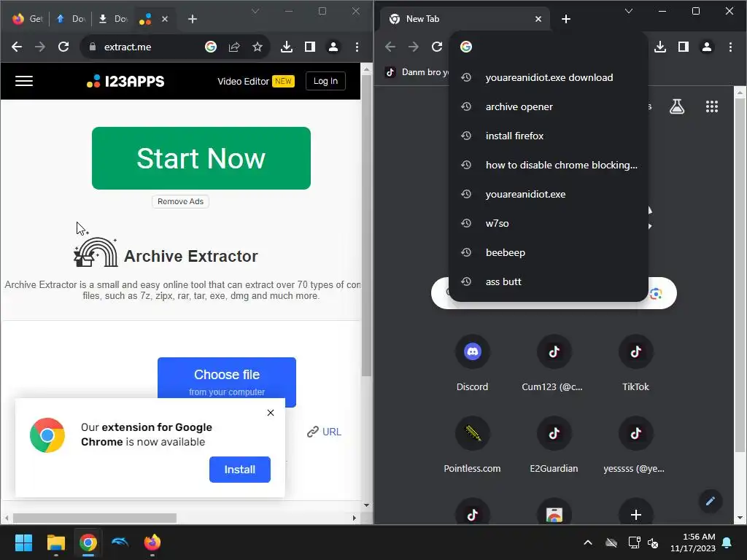Select suggestion 'youareanidiot.exe'
The height and width of the screenshot is (560, 747).
[549, 194]
